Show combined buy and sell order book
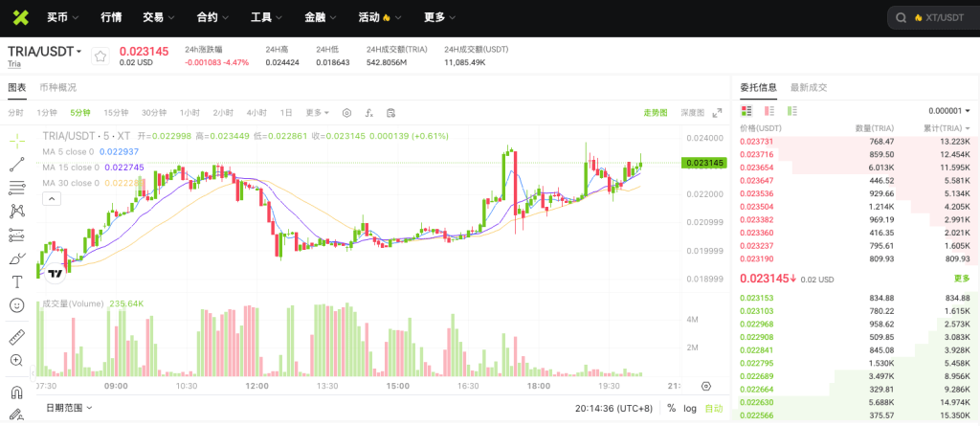 point(746,111)
